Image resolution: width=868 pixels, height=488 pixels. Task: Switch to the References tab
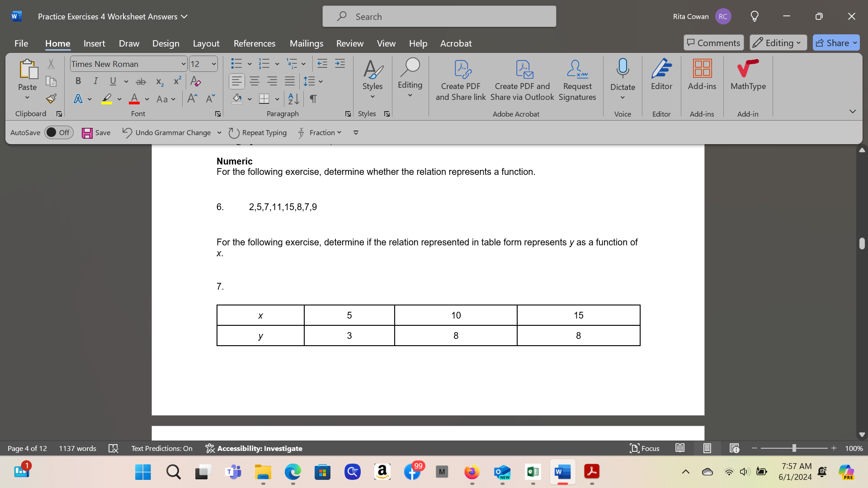pos(255,43)
